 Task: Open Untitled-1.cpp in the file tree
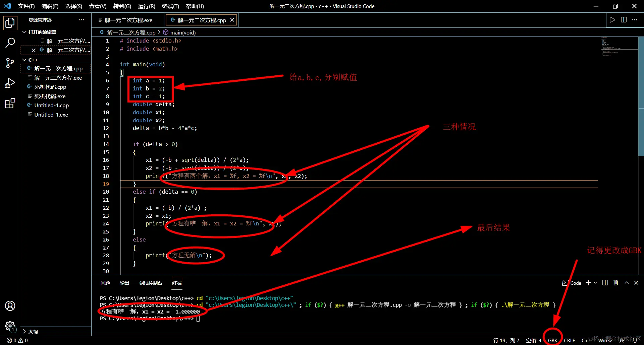coord(56,105)
